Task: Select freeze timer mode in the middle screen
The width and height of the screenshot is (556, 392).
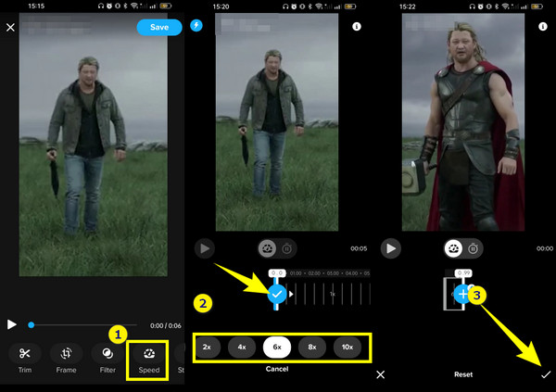Action: click(x=287, y=248)
